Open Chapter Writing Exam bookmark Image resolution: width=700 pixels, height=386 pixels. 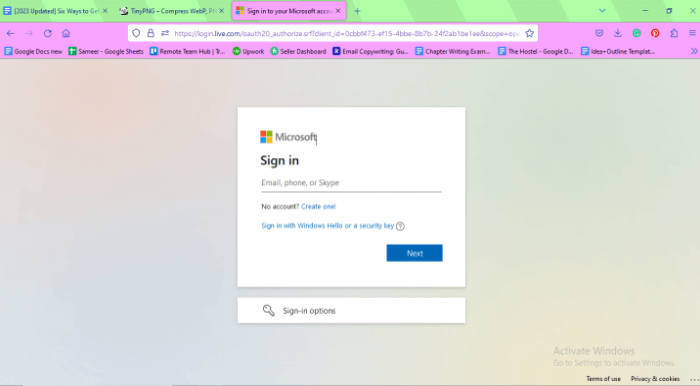pos(453,51)
